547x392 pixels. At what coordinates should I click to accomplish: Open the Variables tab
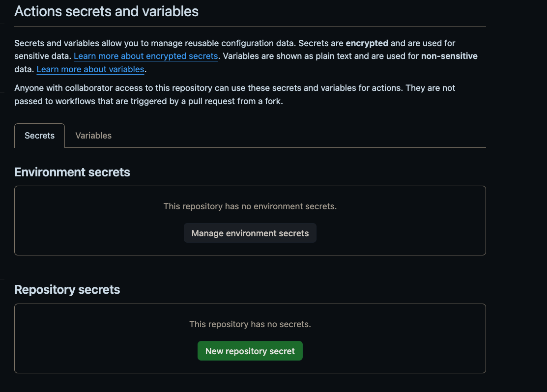pos(93,136)
